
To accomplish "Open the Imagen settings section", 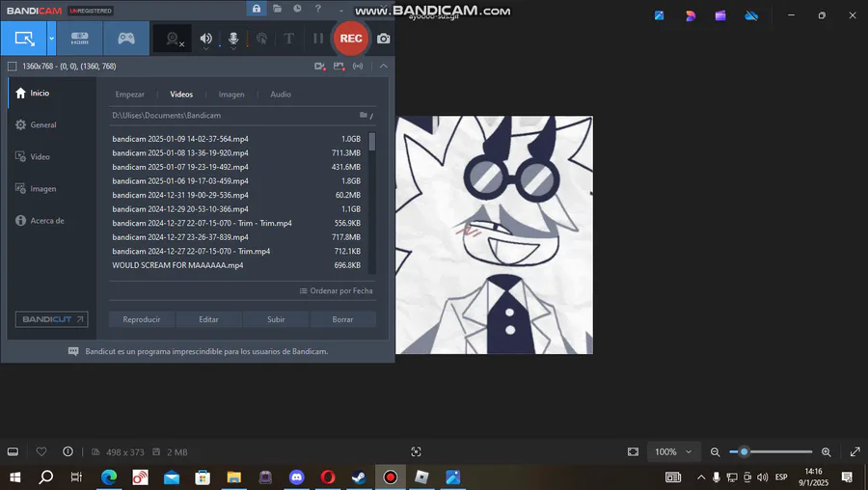I will [53, 189].
